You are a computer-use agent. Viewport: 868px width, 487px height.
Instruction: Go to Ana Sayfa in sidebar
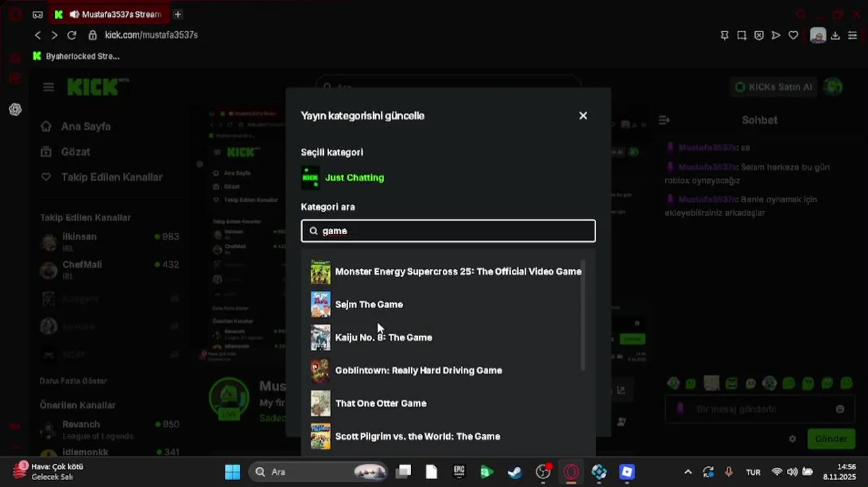76,126
